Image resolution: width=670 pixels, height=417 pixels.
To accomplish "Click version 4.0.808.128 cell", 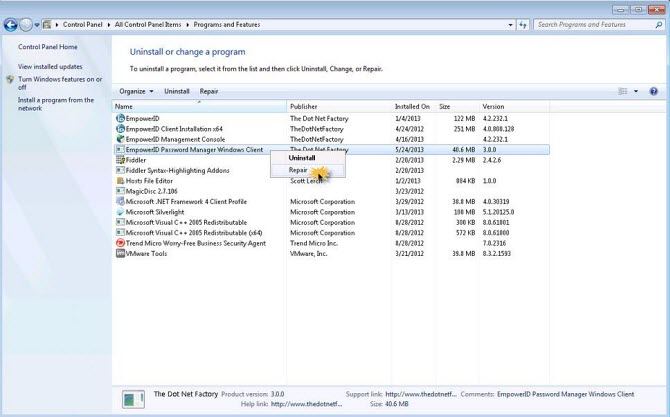I will 498,129.
